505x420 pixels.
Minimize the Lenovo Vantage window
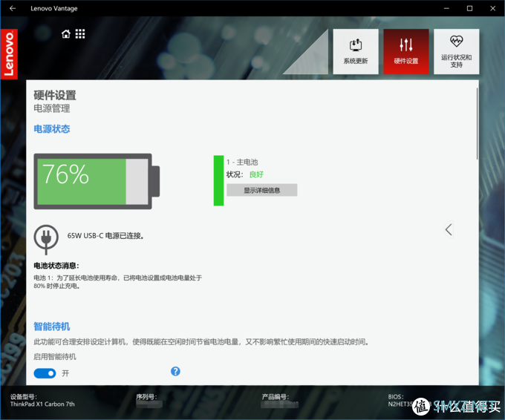[446, 8]
